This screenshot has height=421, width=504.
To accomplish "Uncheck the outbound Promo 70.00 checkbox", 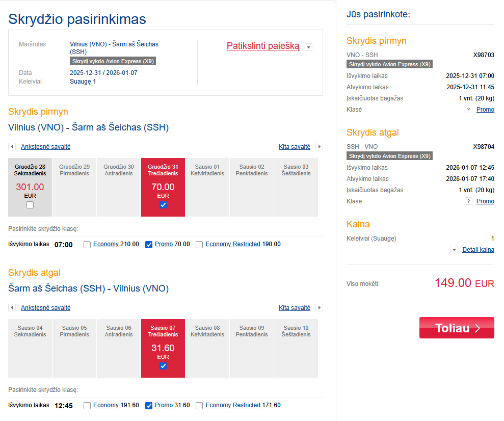I will click(149, 245).
